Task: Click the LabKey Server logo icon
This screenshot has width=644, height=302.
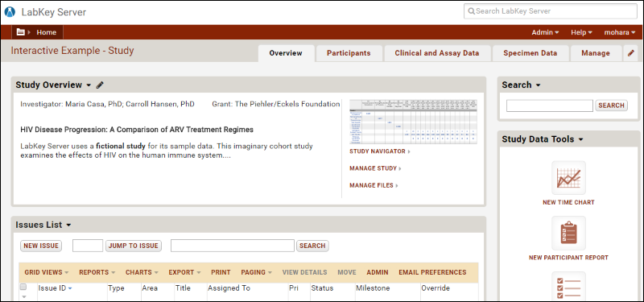Action: click(x=10, y=12)
